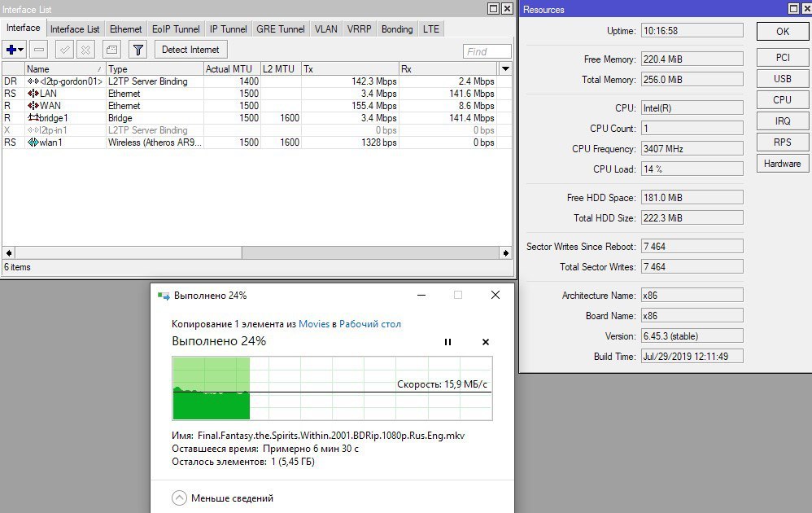
Task: Click the USB button
Action: click(x=783, y=79)
